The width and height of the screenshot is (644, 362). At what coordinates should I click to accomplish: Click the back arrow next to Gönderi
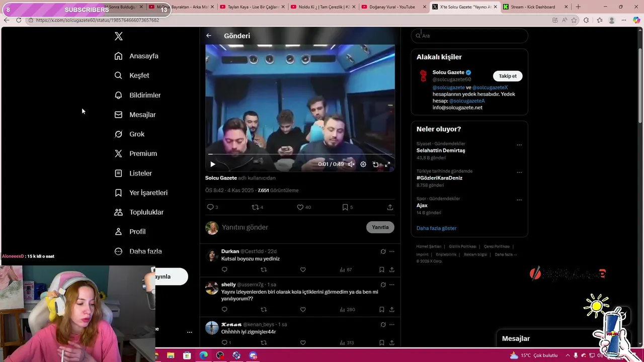[x=209, y=36]
